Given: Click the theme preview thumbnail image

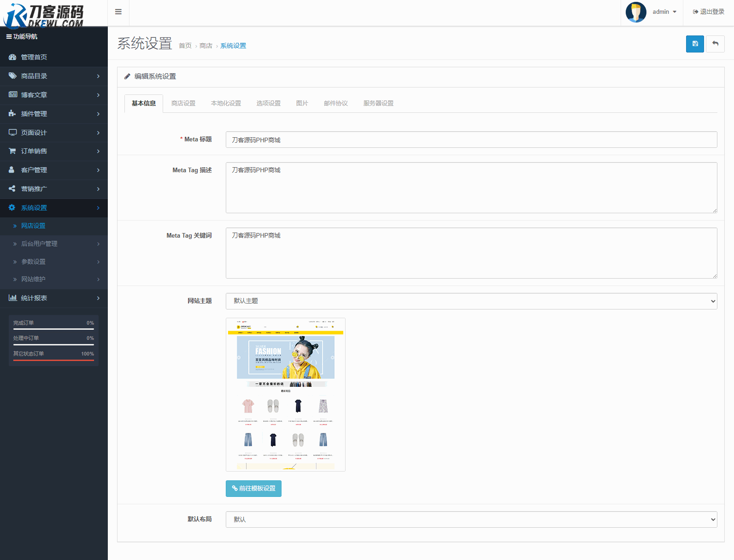Looking at the screenshot, I should (x=286, y=395).
